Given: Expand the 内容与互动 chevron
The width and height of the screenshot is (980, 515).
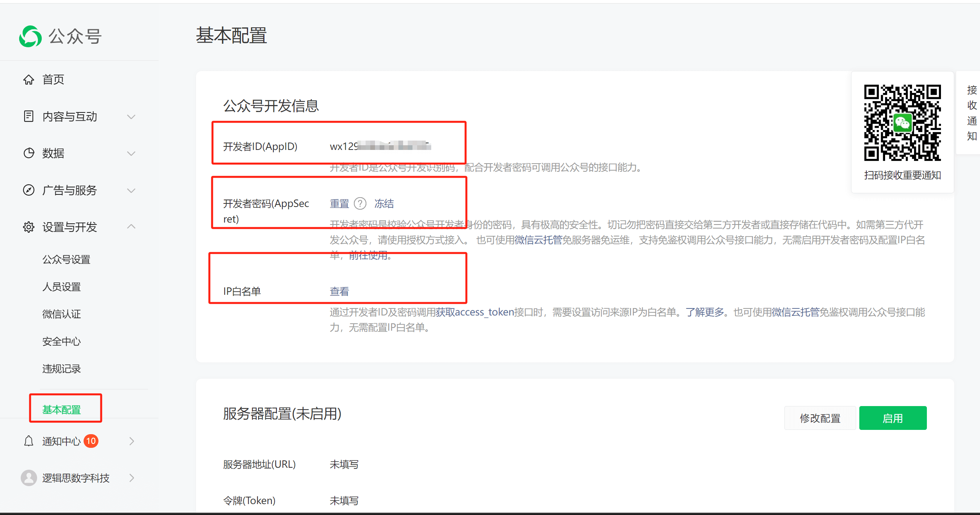Looking at the screenshot, I should tap(131, 117).
